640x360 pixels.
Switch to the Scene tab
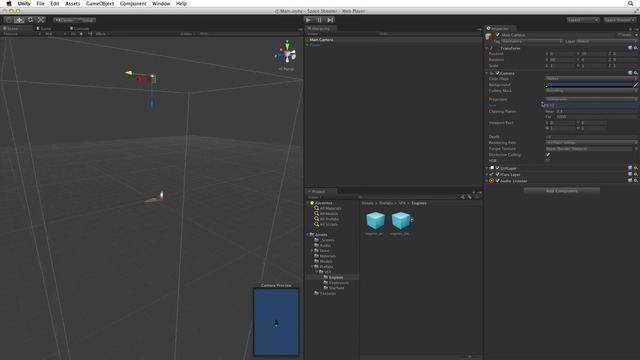coord(12,29)
